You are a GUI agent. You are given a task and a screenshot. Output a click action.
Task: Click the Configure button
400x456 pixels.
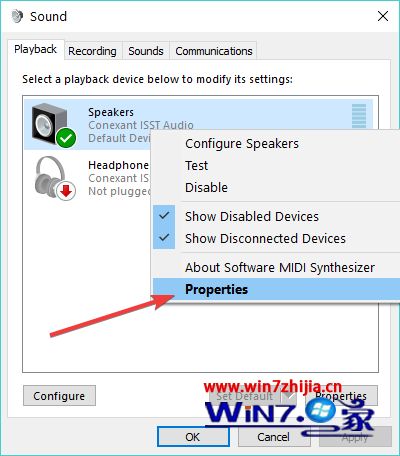[59, 396]
